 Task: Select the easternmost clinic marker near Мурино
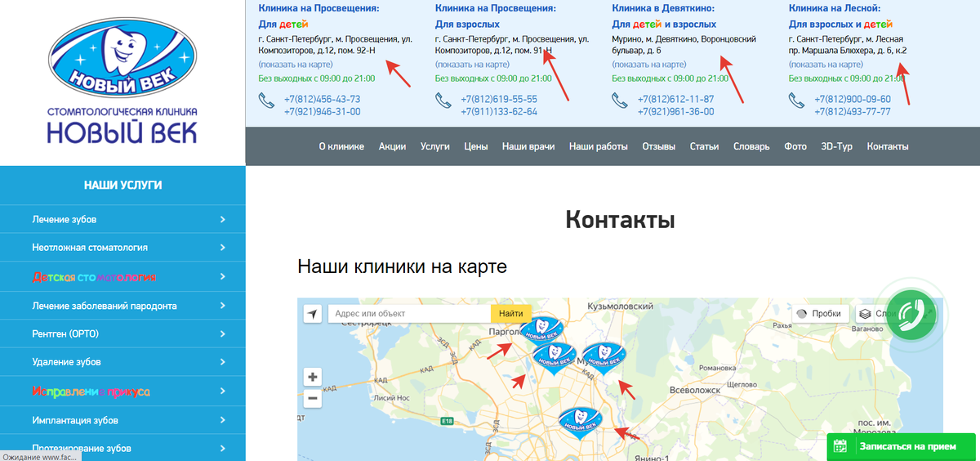(604, 359)
